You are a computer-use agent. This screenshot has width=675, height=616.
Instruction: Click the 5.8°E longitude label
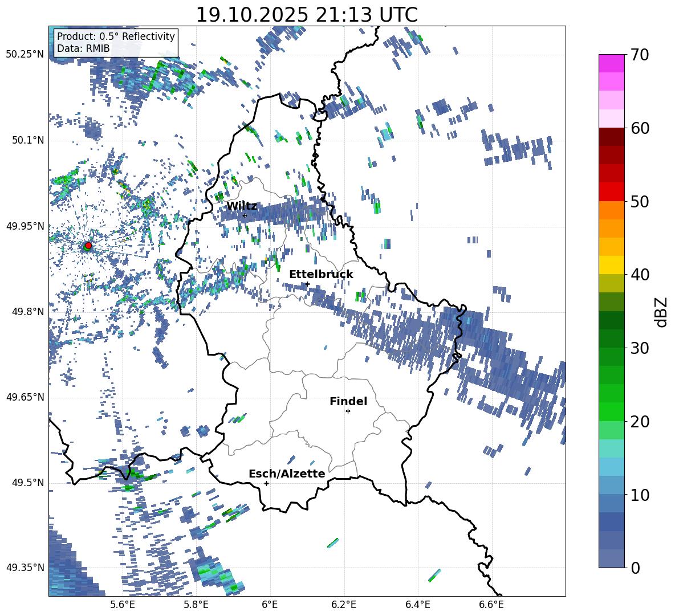click(x=196, y=605)
